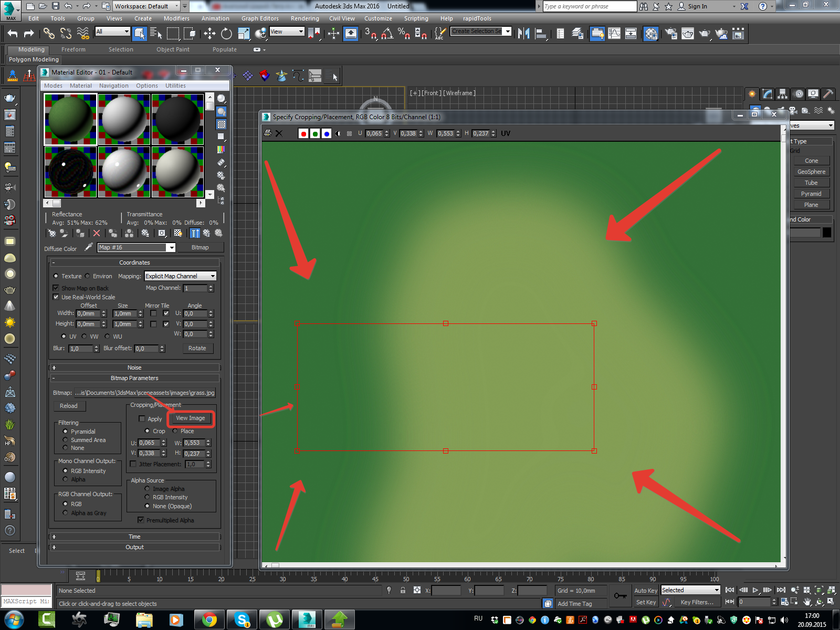Click the green channel button in cropping window
The image size is (840, 630).
315,133
